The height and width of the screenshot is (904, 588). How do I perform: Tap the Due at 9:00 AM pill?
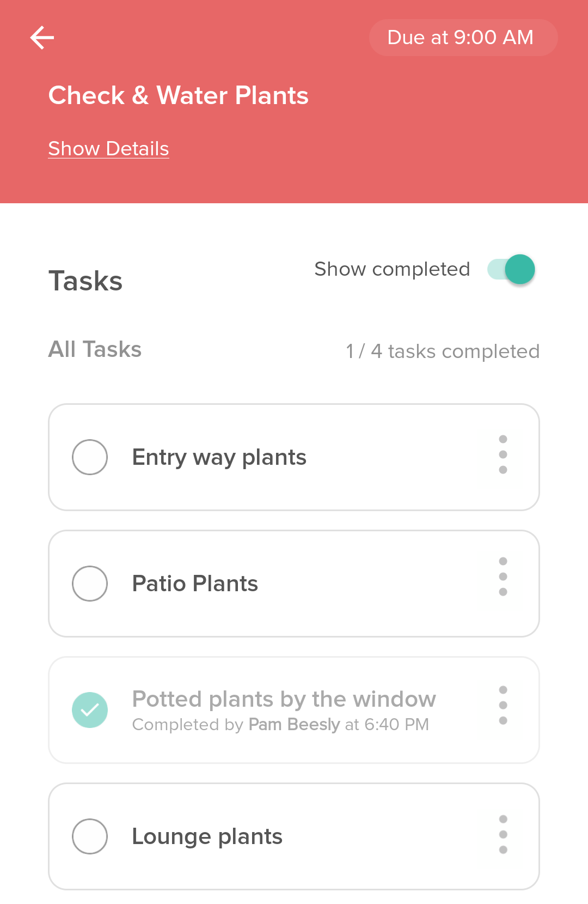(x=463, y=38)
